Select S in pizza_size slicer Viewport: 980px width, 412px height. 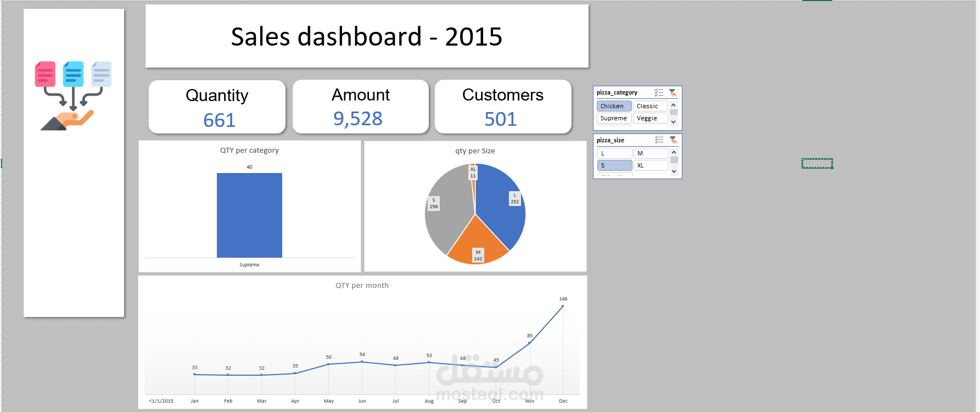[x=614, y=165]
